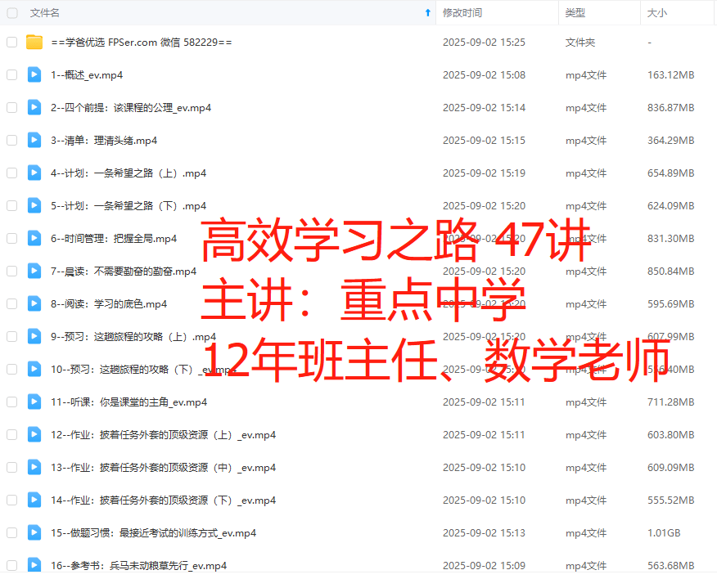Open file 14--作业：披着任务外套的顶级资源（下）

click(163, 500)
